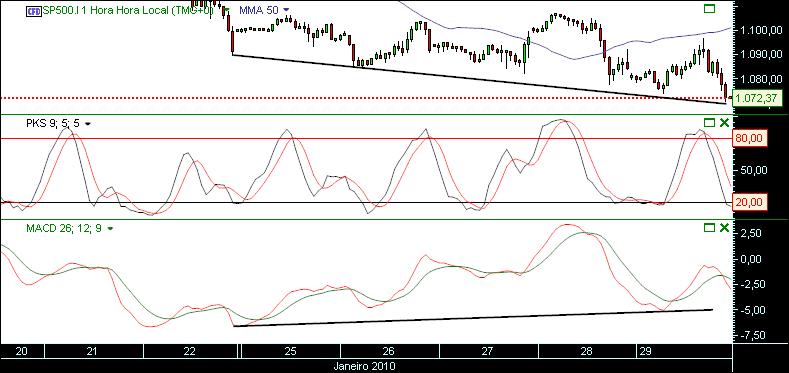
Task: Click date 21 on time axis
Action: click(x=92, y=351)
